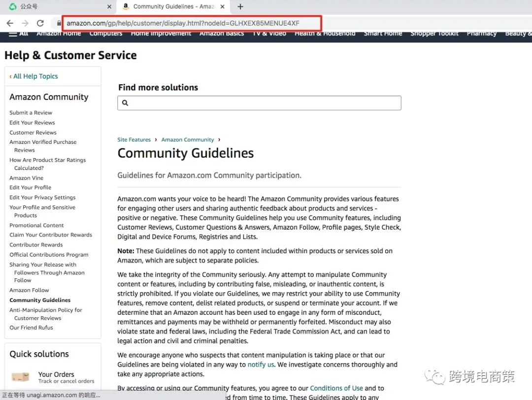Viewport: 532px width, 400px height.
Task: Open Amazon Basics nav item
Action: coord(222,33)
